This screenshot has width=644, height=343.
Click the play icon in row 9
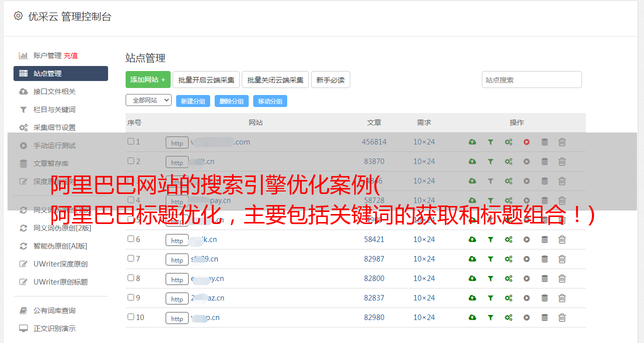[526, 298]
